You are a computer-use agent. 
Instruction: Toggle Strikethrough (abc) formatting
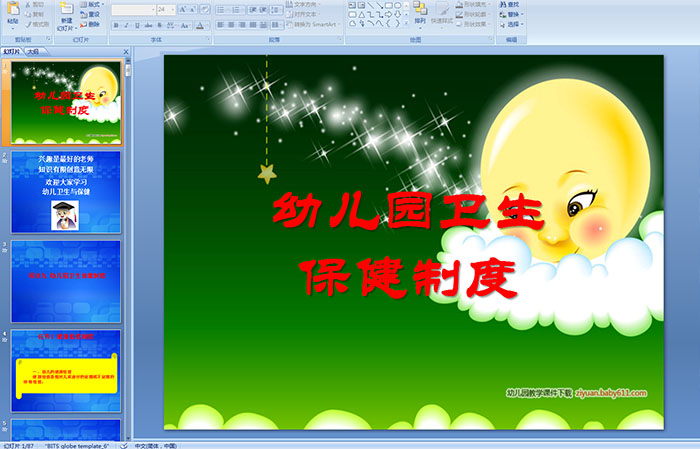click(x=148, y=25)
